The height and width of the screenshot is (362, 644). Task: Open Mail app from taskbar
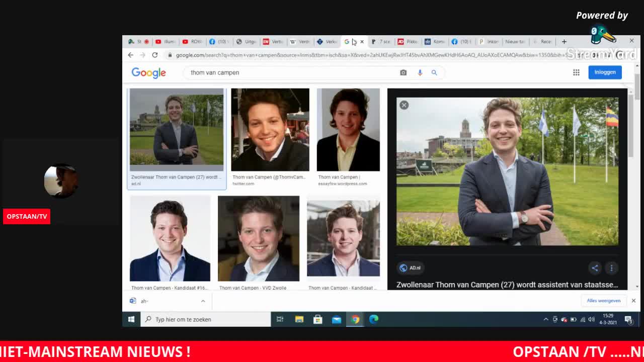click(337, 319)
